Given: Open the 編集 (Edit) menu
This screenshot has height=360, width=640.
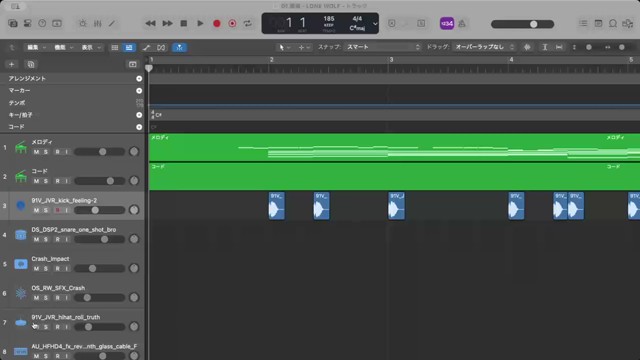Looking at the screenshot, I should pyautogui.click(x=36, y=47).
